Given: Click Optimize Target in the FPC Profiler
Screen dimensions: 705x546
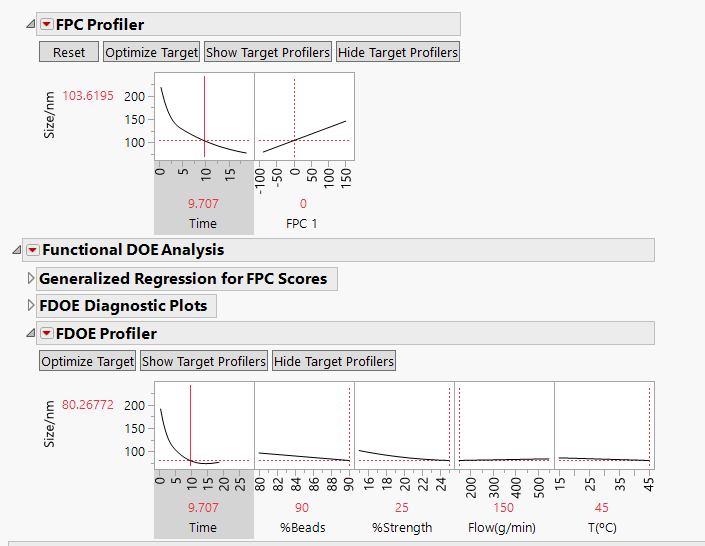Looking at the screenshot, I should tap(152, 52).
